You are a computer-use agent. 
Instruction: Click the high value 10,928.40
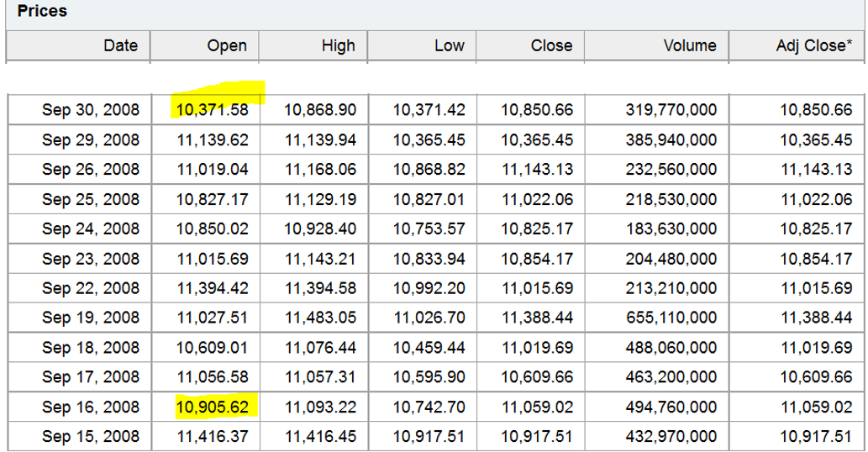(x=320, y=229)
